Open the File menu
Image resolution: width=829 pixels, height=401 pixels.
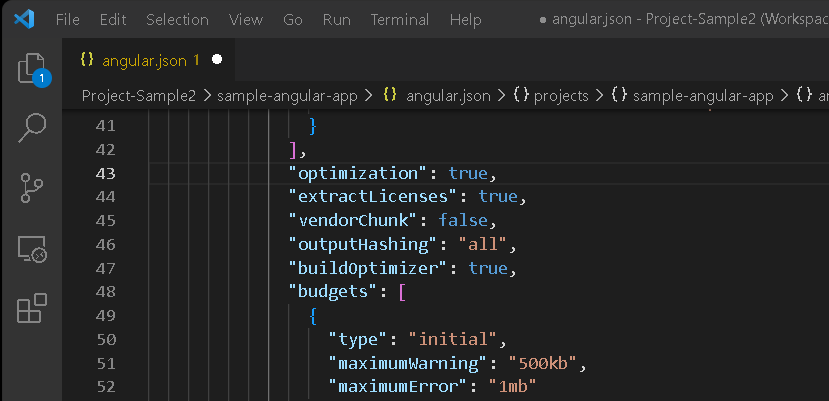(68, 20)
